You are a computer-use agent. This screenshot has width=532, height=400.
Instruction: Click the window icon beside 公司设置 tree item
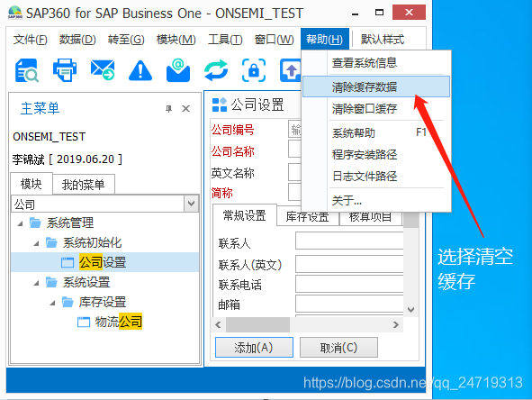tap(68, 262)
